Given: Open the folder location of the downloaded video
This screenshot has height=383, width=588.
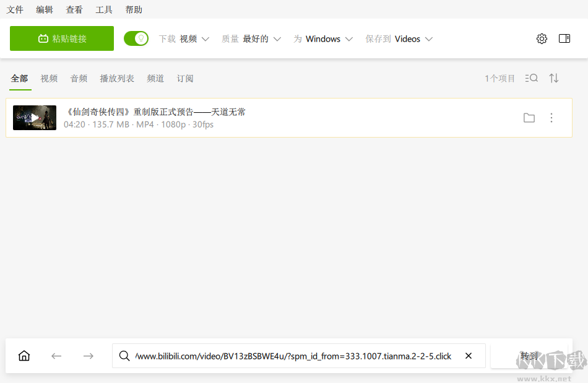Looking at the screenshot, I should [529, 117].
